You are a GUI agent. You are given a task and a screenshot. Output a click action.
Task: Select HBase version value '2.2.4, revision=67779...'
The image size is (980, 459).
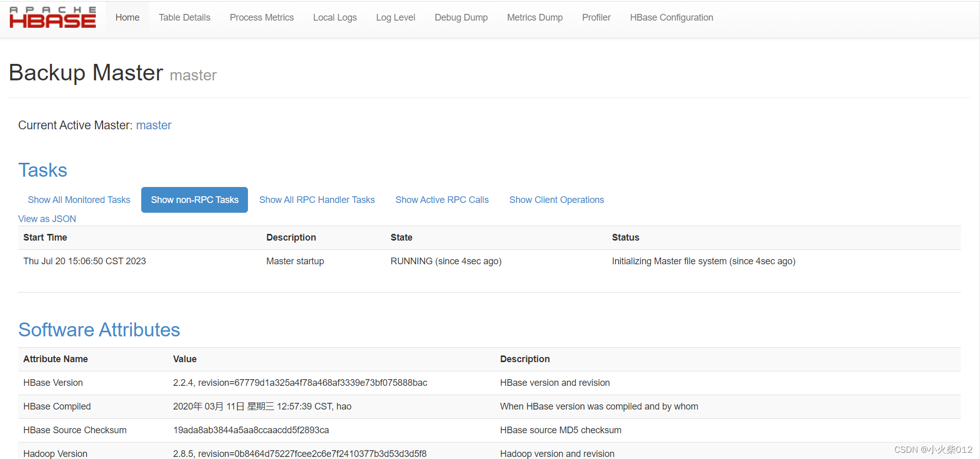300,383
